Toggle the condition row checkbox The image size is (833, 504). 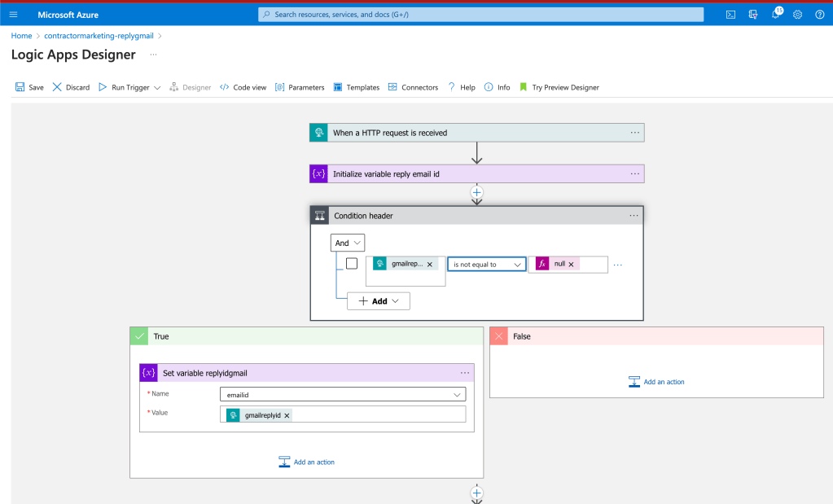click(352, 264)
